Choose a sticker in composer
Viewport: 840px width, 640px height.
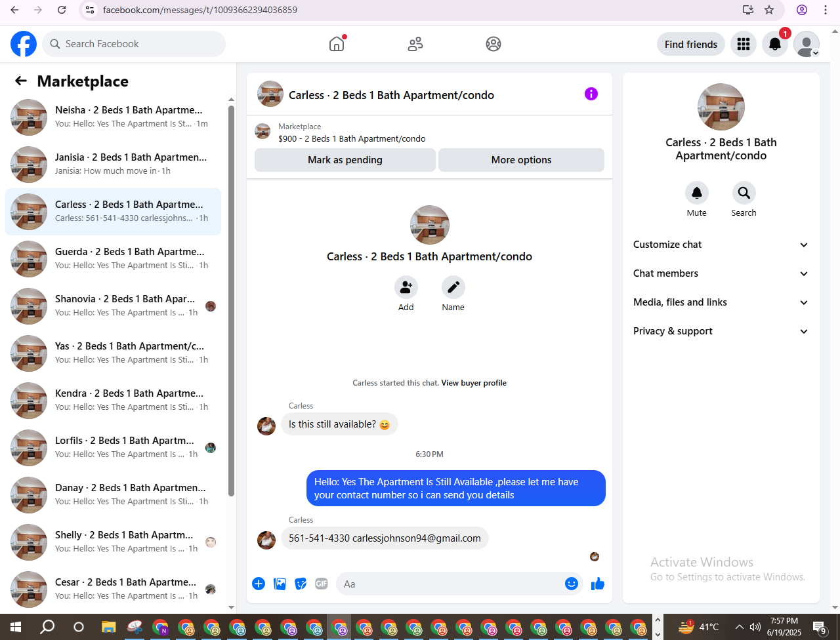point(301,584)
